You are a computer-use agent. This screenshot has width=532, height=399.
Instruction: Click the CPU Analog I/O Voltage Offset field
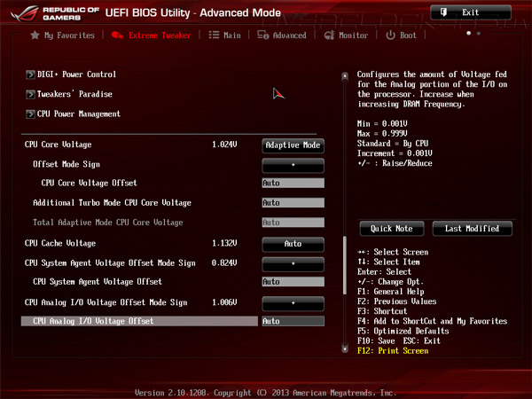(x=293, y=321)
